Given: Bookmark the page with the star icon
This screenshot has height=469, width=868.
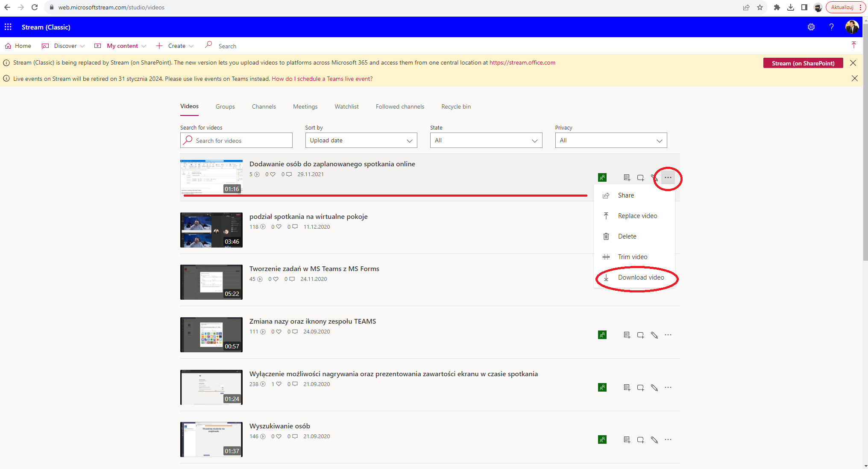Looking at the screenshot, I should 760,7.
